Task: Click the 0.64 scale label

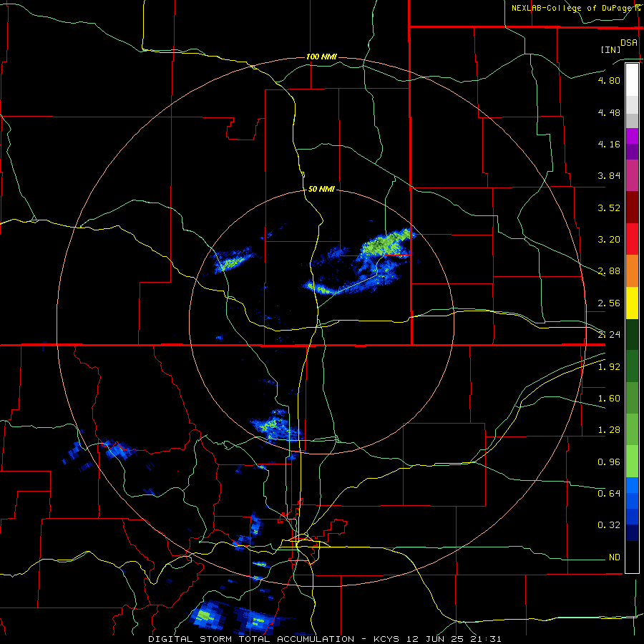Action: (609, 493)
